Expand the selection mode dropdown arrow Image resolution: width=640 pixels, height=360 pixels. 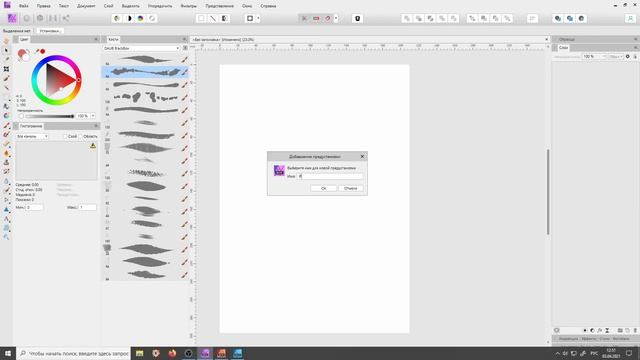[x=258, y=18]
